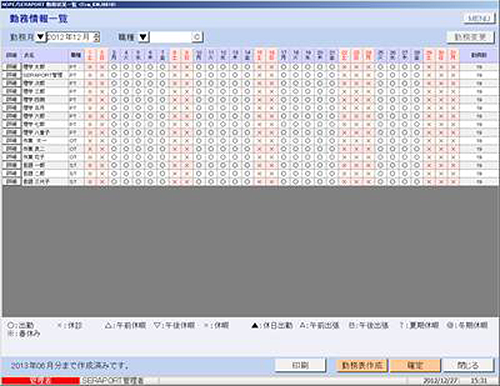The height and width of the screenshot is (386, 500).
Task: Click the orange 確定 button
Action: click(415, 365)
